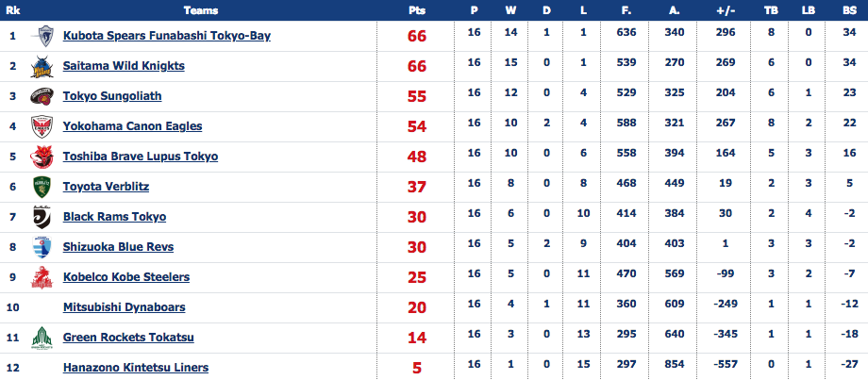This screenshot has height=380, width=868.
Task: Click the Kobelco Kobe Steelers logo
Action: coord(42,277)
